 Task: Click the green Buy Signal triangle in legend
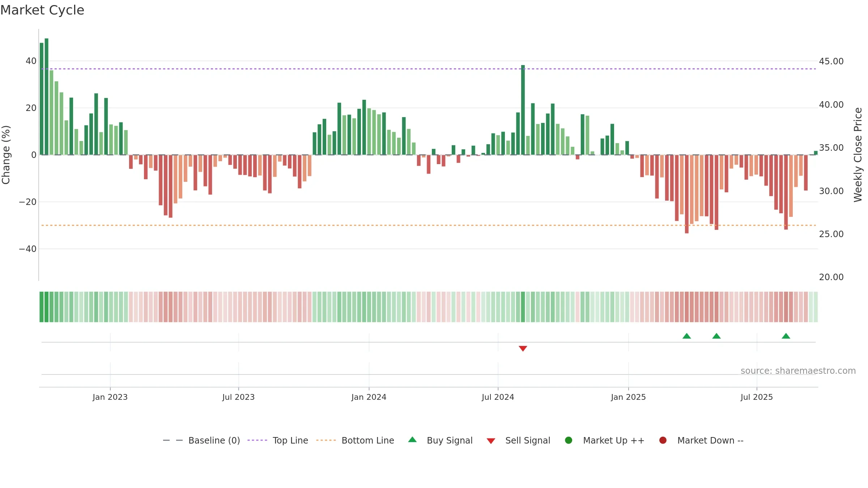coord(412,440)
